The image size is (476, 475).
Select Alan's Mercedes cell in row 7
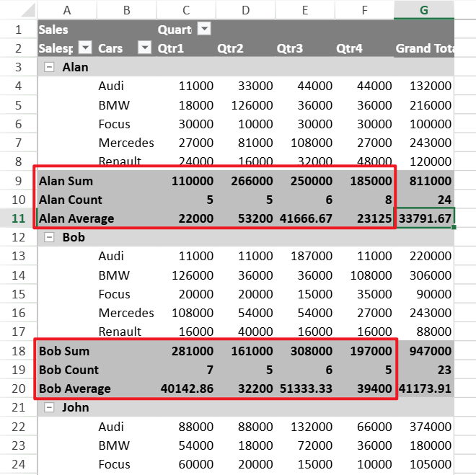coord(127,143)
